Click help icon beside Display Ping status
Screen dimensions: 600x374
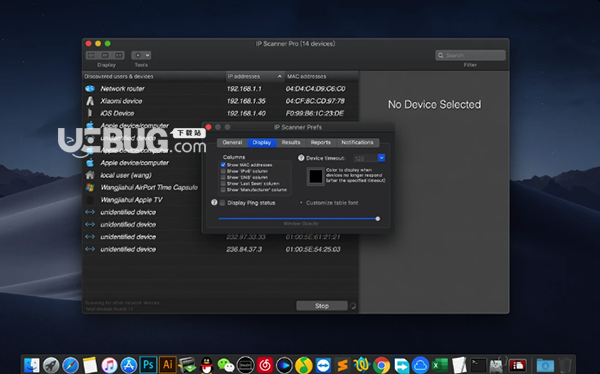pyautogui.click(x=214, y=202)
